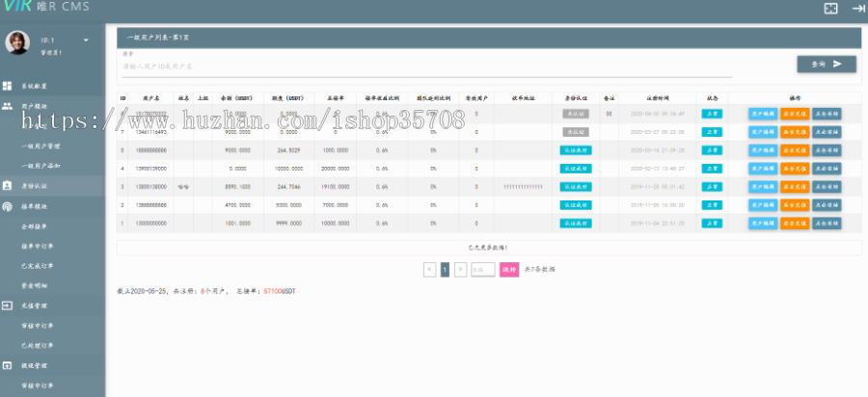Click the pink 跳转 pagination button

tap(508, 270)
